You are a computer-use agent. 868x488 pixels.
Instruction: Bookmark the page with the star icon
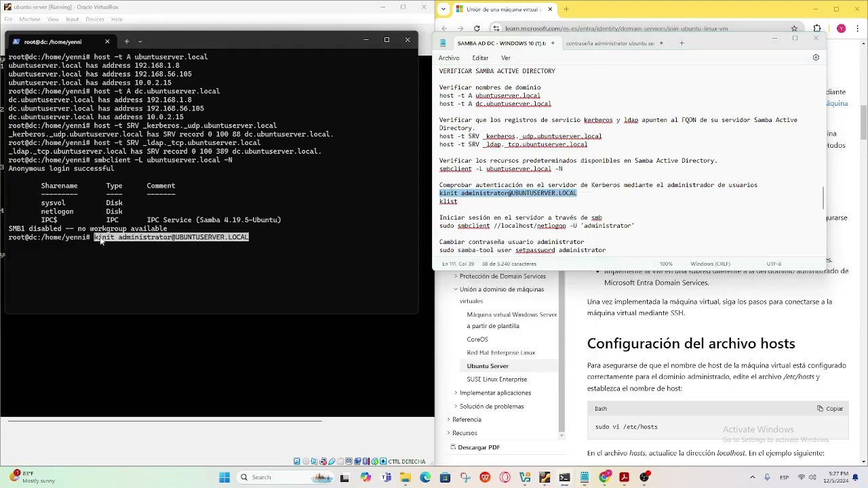[x=794, y=28]
